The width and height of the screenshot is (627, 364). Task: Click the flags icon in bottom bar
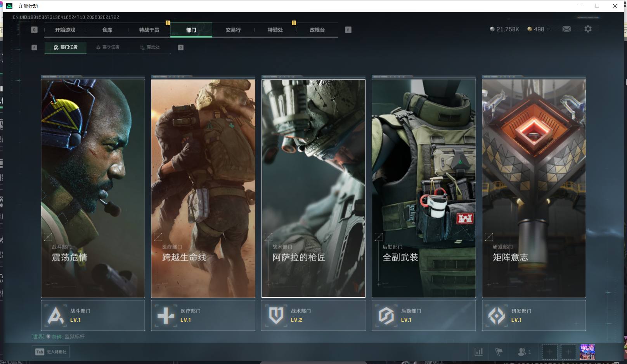point(499,352)
